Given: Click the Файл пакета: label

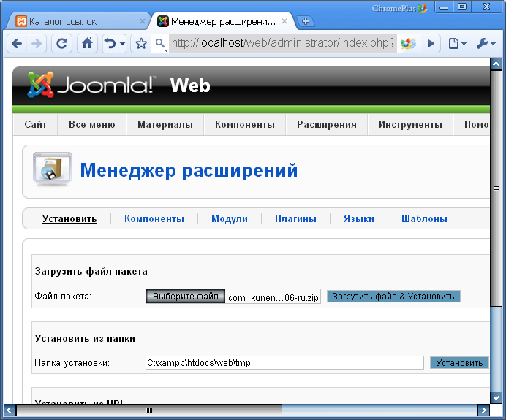Looking at the screenshot, I should [63, 297].
